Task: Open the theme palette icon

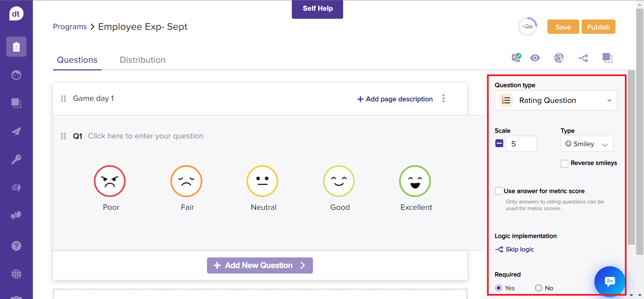Action: [559, 58]
